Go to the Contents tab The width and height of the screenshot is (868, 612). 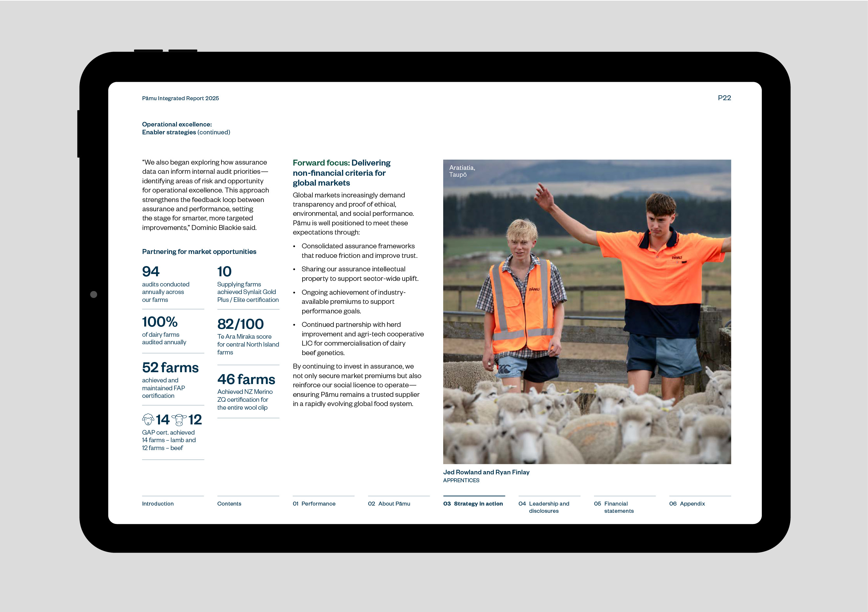tap(229, 504)
